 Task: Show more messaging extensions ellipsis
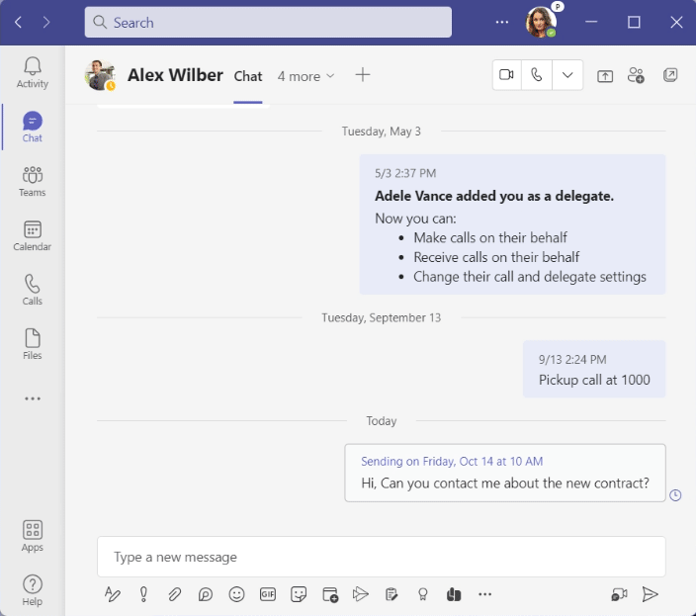484,594
